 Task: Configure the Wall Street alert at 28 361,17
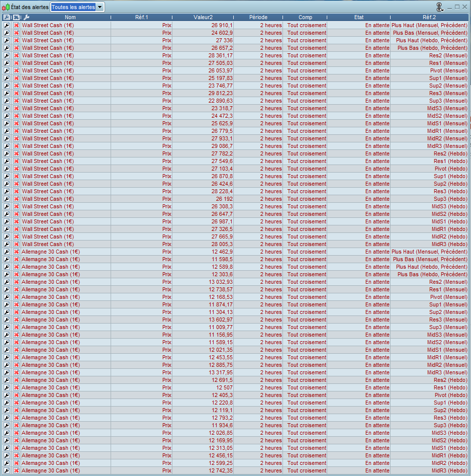point(7,55)
